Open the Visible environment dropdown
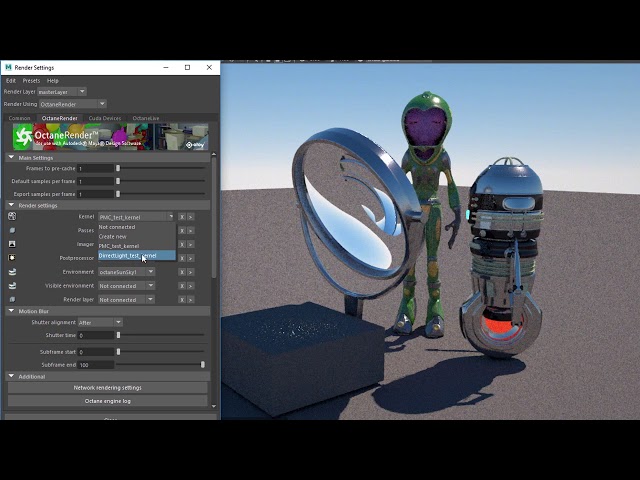The image size is (640, 480). tap(126, 286)
